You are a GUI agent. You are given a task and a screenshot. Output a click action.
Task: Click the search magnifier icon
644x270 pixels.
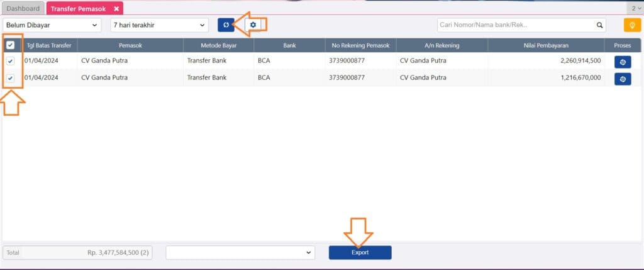599,25
